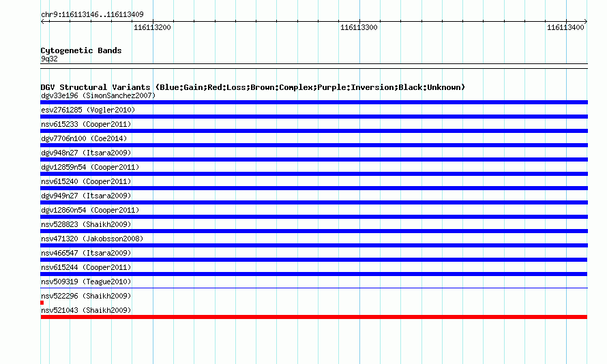Click the left arrow end of ruler
607x364 pixels.
tap(42, 21)
